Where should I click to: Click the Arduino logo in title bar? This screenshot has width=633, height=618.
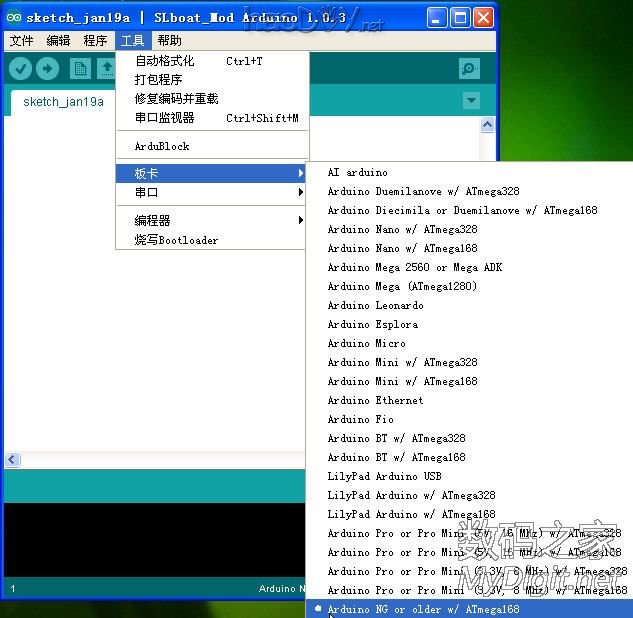(14, 18)
